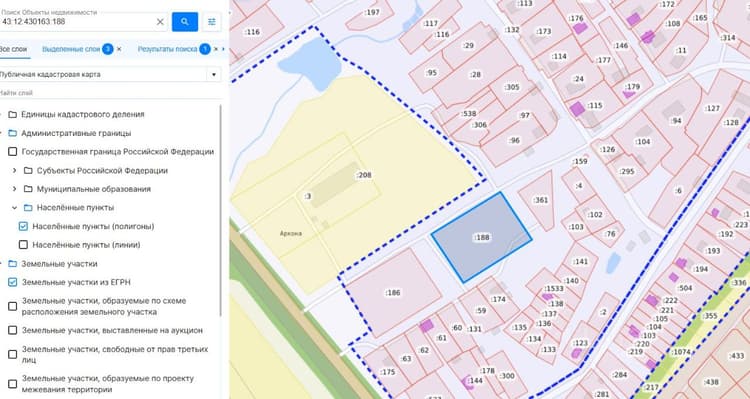Expand "Субъекты Российской Федерации" node
750x399 pixels.
[x=14, y=170]
